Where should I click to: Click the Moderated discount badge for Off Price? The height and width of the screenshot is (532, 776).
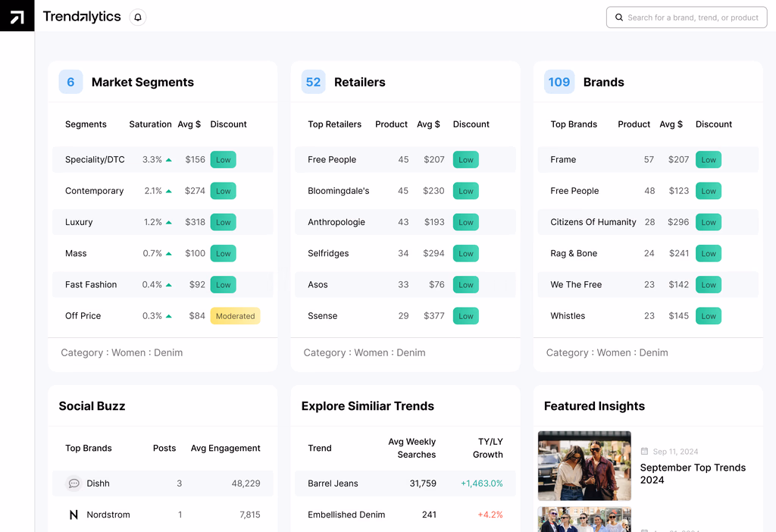(235, 316)
